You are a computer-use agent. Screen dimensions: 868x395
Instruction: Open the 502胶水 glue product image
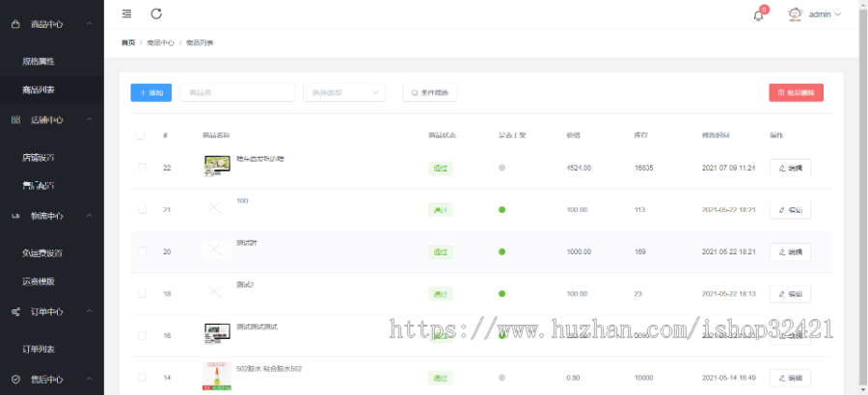click(217, 376)
